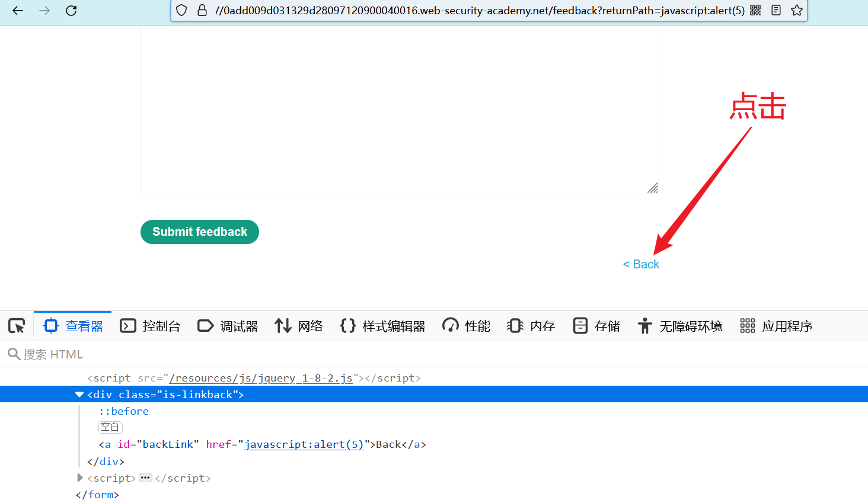The height and width of the screenshot is (503, 868).
Task: Reload the page with the refresh icon
Action: (x=71, y=11)
